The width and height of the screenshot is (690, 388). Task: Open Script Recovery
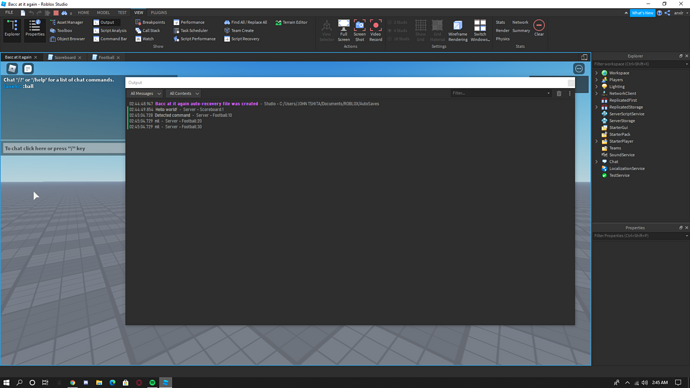[x=242, y=39]
